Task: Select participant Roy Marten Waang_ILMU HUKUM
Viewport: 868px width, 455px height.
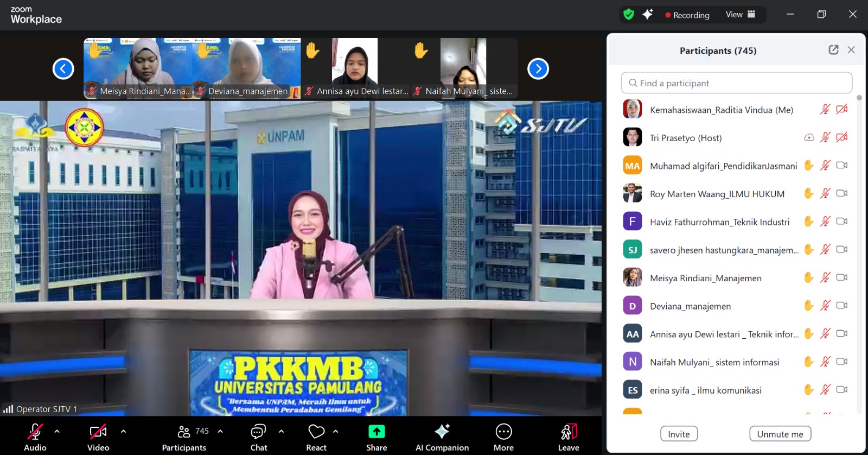Action: click(736, 193)
